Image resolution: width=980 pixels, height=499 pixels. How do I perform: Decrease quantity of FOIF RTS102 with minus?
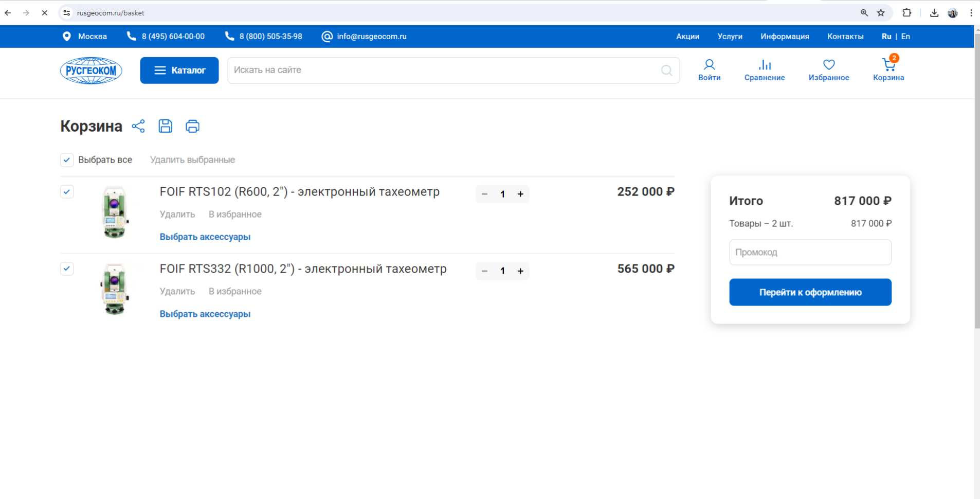coord(484,194)
